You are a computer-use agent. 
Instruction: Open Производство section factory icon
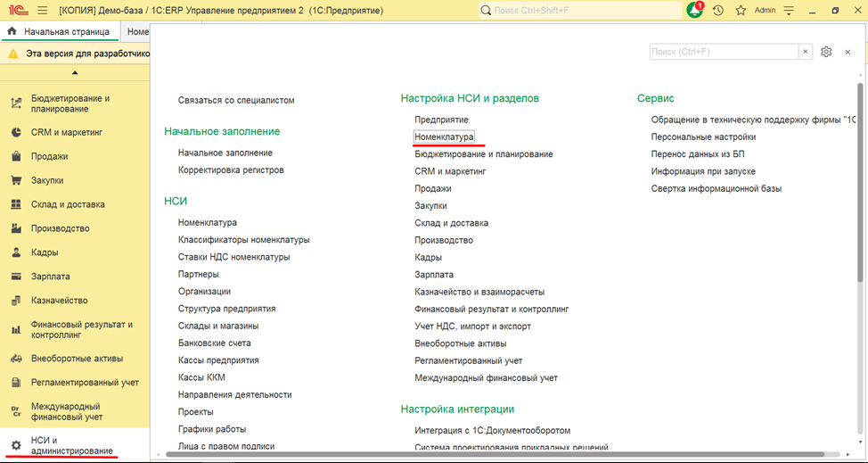tap(16, 228)
